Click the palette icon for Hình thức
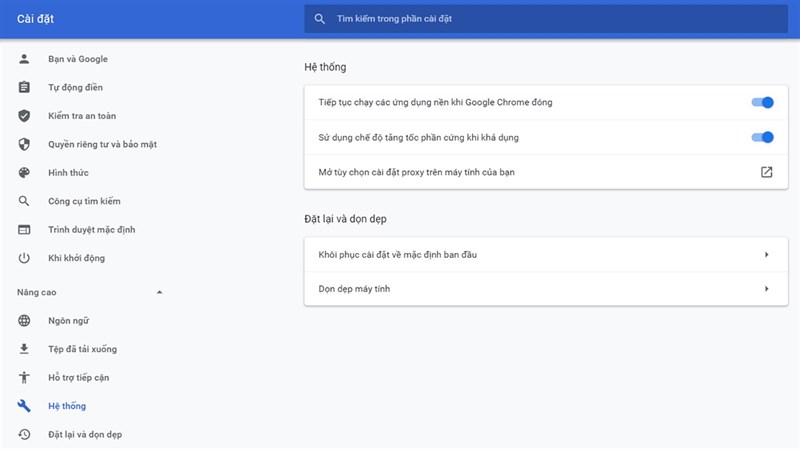 (x=25, y=173)
